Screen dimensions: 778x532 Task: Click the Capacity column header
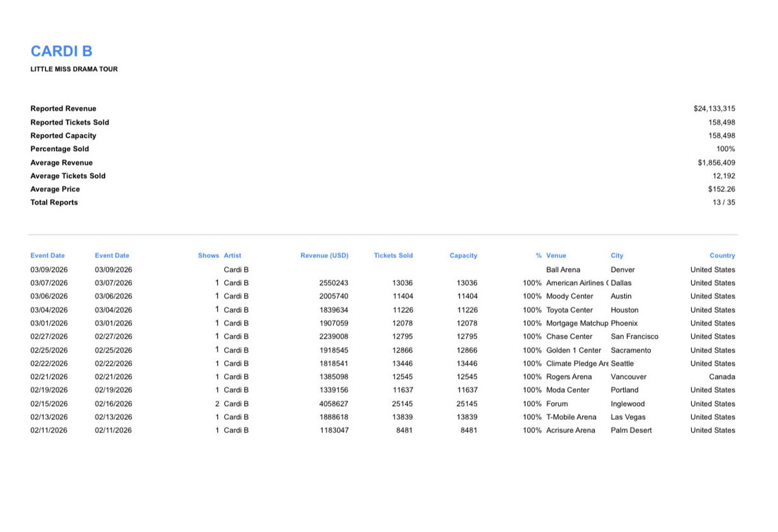coord(464,255)
